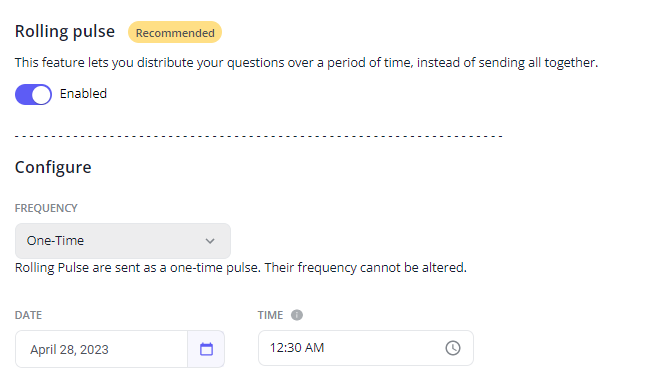Click the toggle switch's white knob
Viewport: 669px width, 381px height.
pyautogui.click(x=41, y=95)
